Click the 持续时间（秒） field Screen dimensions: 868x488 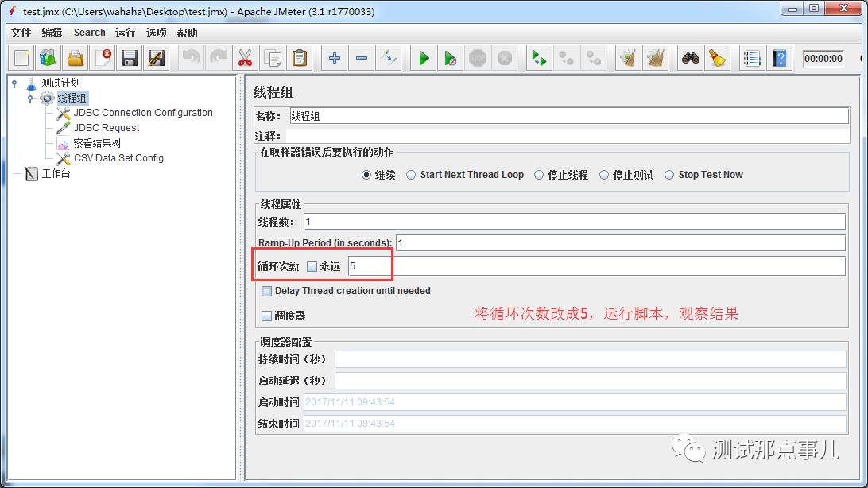click(590, 359)
